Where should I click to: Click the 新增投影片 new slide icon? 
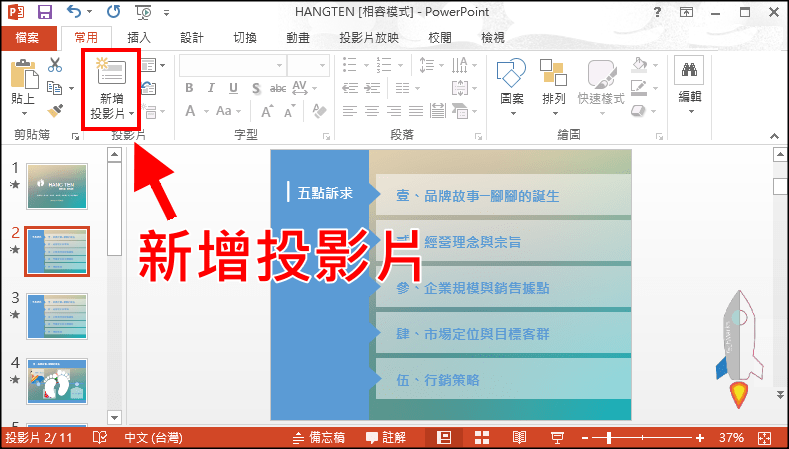pyautogui.click(x=111, y=72)
